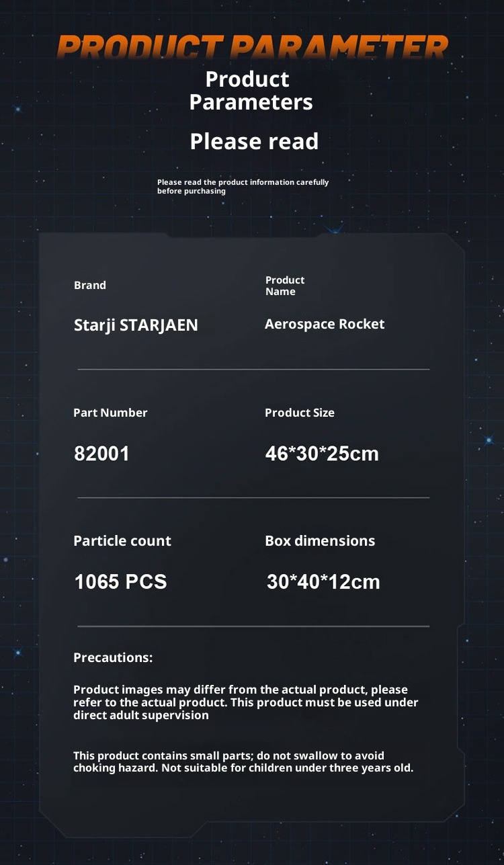Click the Product Name field label
Screen dimensions: 504x865
click(284, 286)
